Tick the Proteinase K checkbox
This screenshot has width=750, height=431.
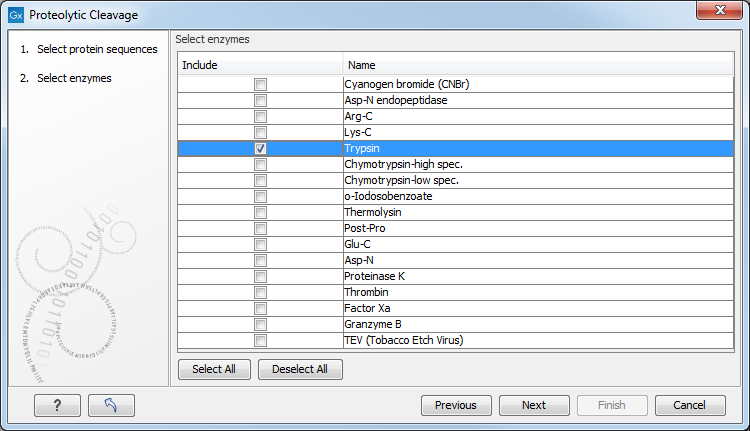point(260,276)
